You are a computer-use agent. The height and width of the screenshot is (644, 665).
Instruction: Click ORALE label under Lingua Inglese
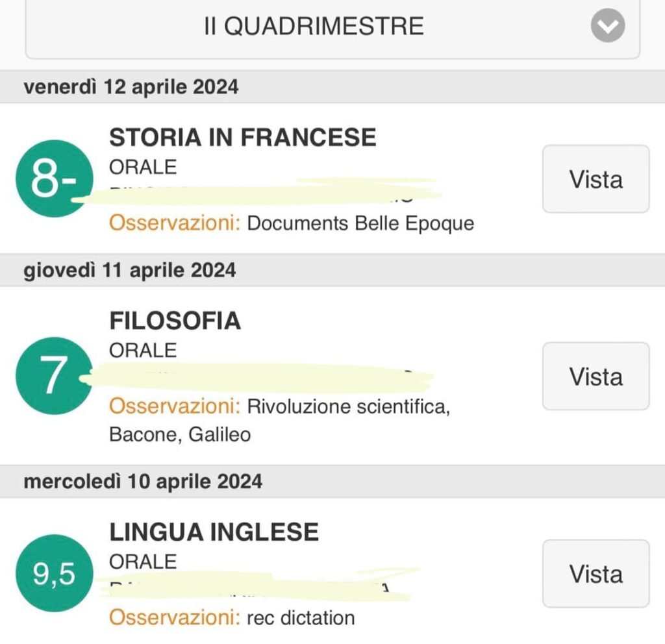[143, 562]
